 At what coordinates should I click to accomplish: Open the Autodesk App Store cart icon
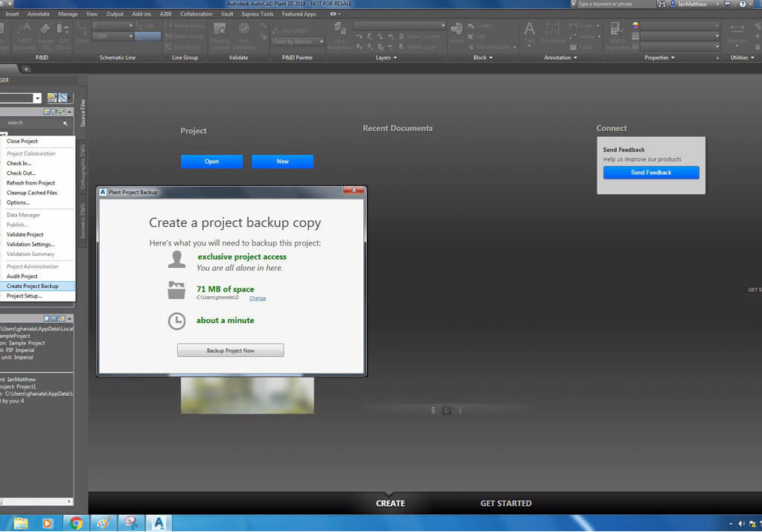(727, 4)
